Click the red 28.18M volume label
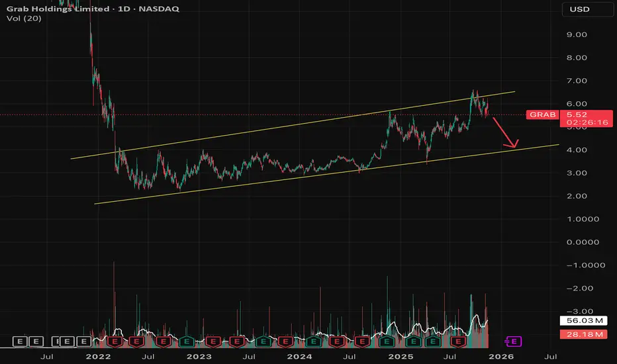Image resolution: width=617 pixels, height=364 pixels. 583,334
